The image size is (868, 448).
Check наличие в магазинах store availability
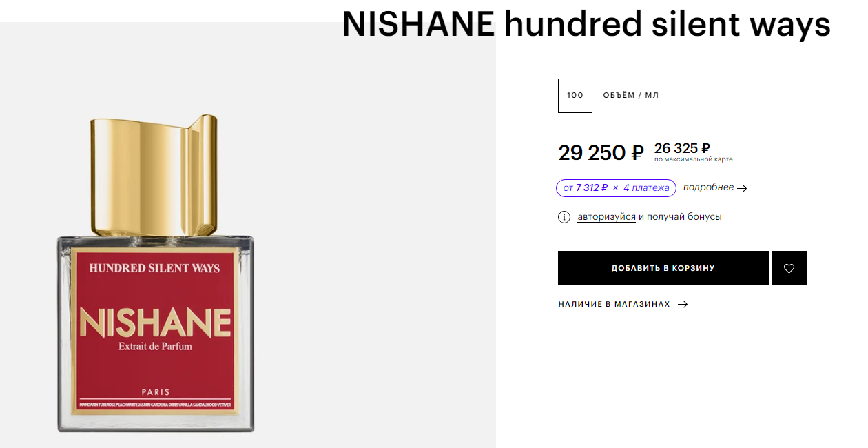click(614, 304)
